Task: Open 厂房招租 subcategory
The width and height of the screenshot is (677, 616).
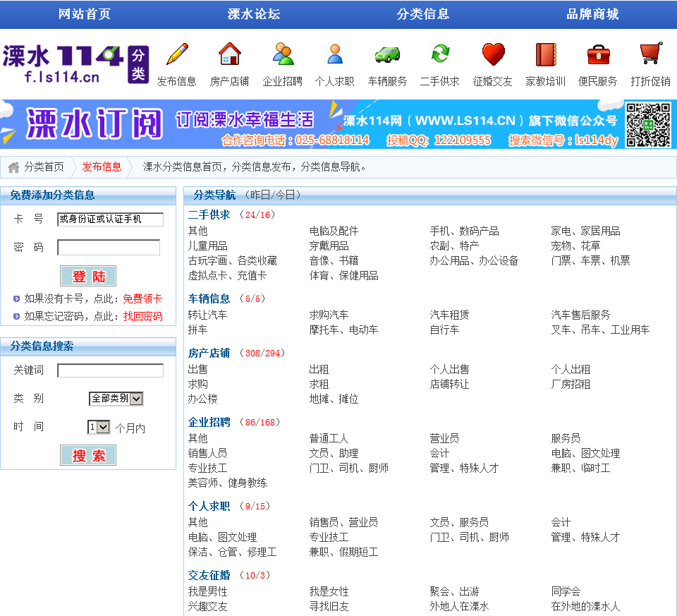Action: (571, 384)
